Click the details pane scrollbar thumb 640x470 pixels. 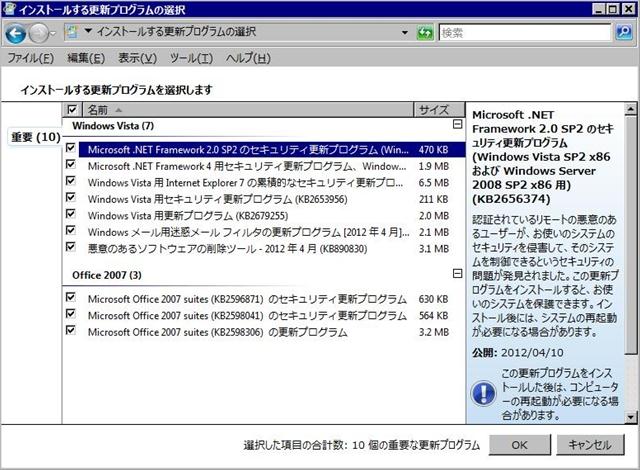click(631, 235)
